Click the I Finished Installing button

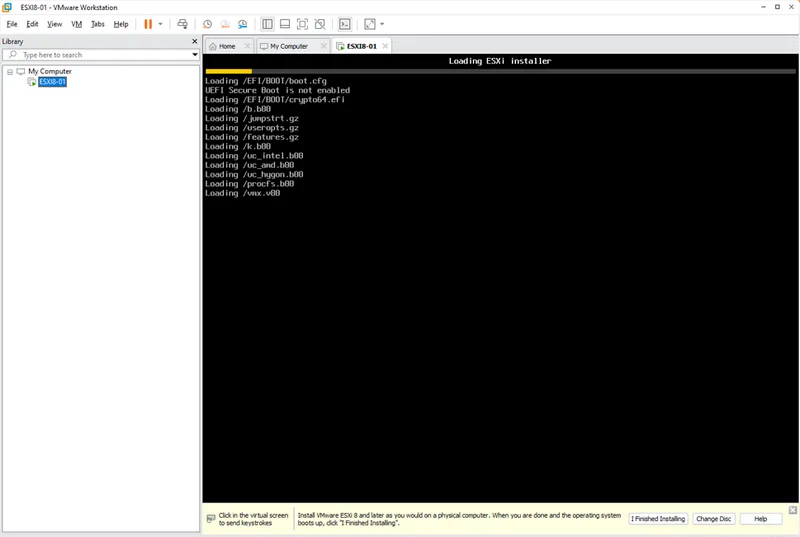click(658, 519)
